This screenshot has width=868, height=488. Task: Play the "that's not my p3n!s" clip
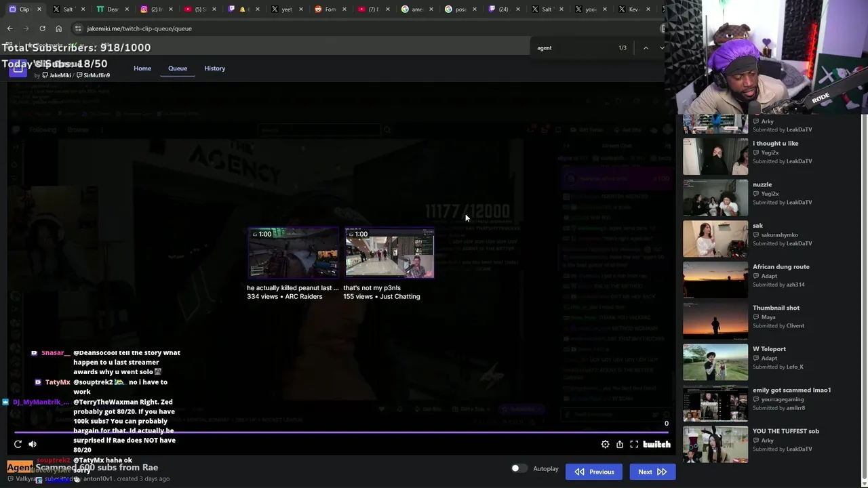[x=389, y=253]
